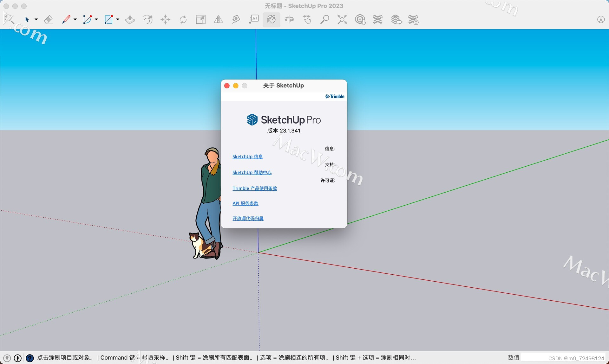Open the user account profile icon
The image size is (609, 364).
click(601, 20)
